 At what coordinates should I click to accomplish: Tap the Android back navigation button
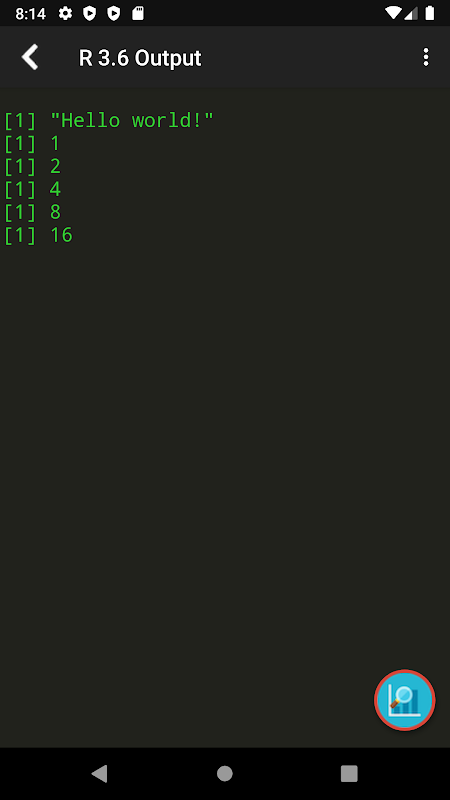(99, 773)
